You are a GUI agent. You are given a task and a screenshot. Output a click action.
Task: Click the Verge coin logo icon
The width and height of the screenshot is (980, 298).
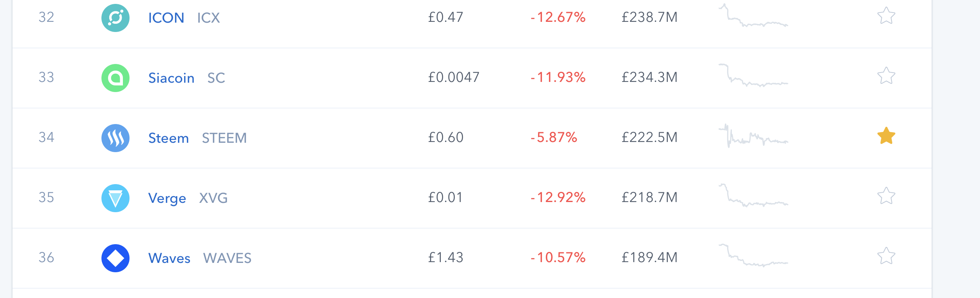pyautogui.click(x=115, y=198)
